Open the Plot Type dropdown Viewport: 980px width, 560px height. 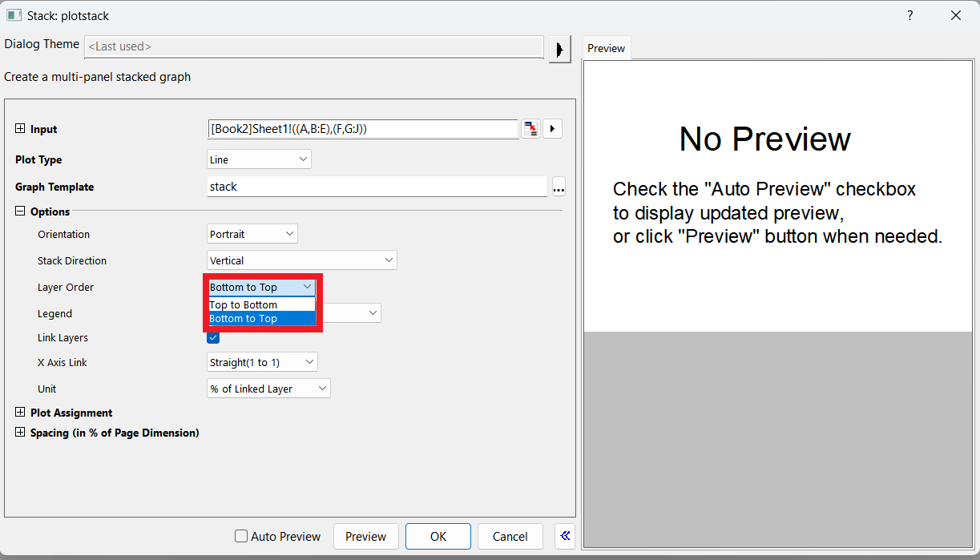259,159
